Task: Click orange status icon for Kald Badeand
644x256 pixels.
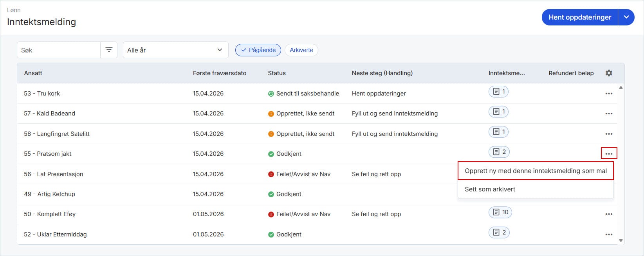Action: 271,114
